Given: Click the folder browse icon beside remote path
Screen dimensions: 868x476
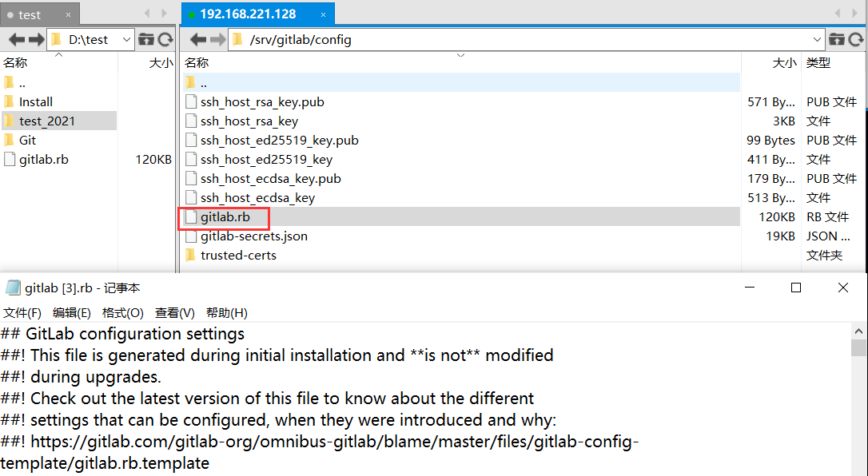Looking at the screenshot, I should pos(837,38).
